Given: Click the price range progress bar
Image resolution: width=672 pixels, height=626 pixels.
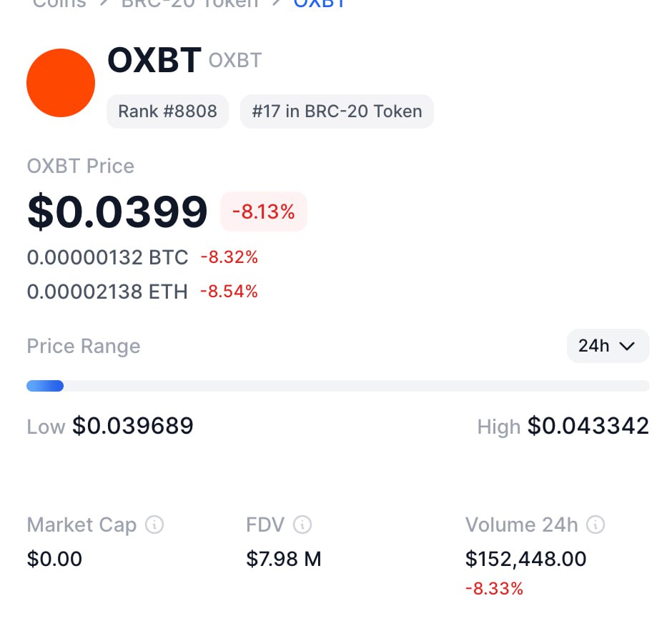Looking at the screenshot, I should 337,386.
